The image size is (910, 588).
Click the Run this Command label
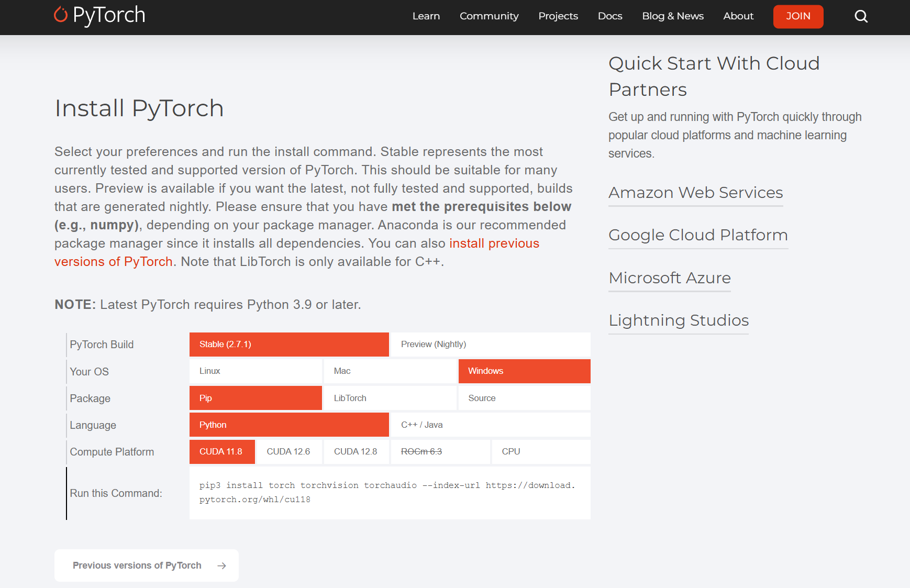pos(116,493)
